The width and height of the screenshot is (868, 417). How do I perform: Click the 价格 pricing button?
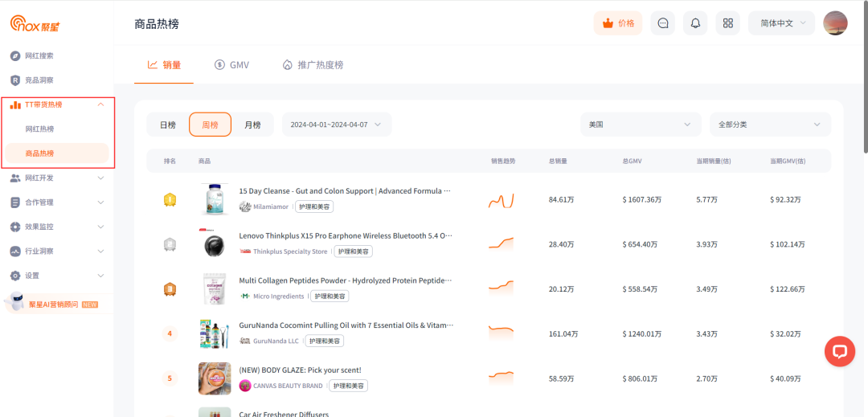(x=618, y=23)
